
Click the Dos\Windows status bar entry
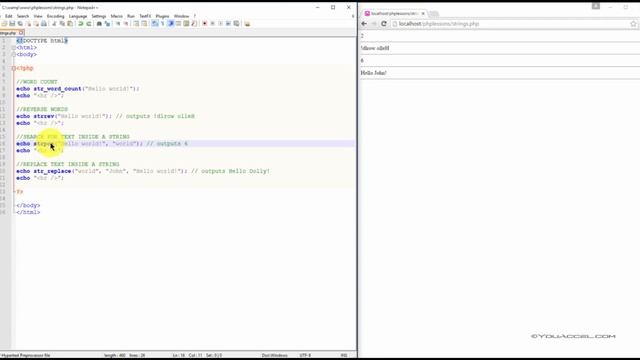[x=274, y=356]
